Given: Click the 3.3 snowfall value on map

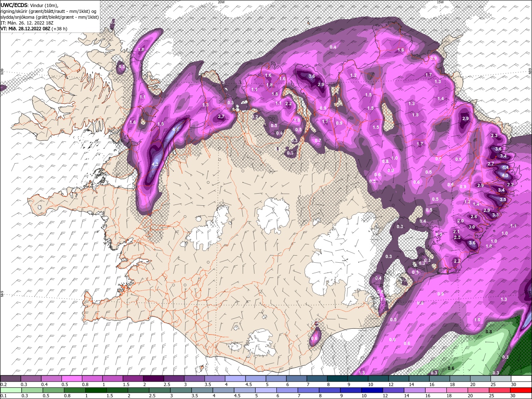Looking at the screenshot, I should tap(495, 215).
